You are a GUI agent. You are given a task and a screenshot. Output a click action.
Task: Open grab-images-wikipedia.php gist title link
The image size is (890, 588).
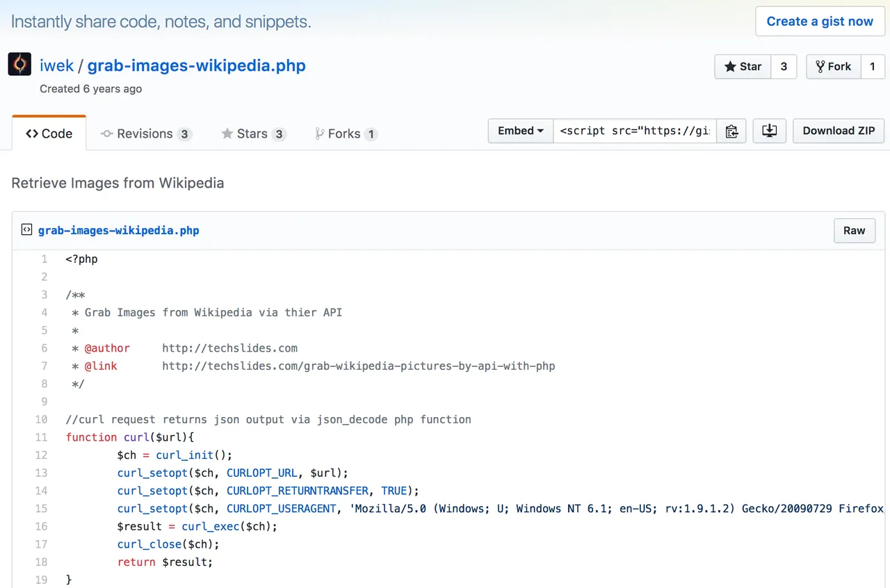pos(196,66)
